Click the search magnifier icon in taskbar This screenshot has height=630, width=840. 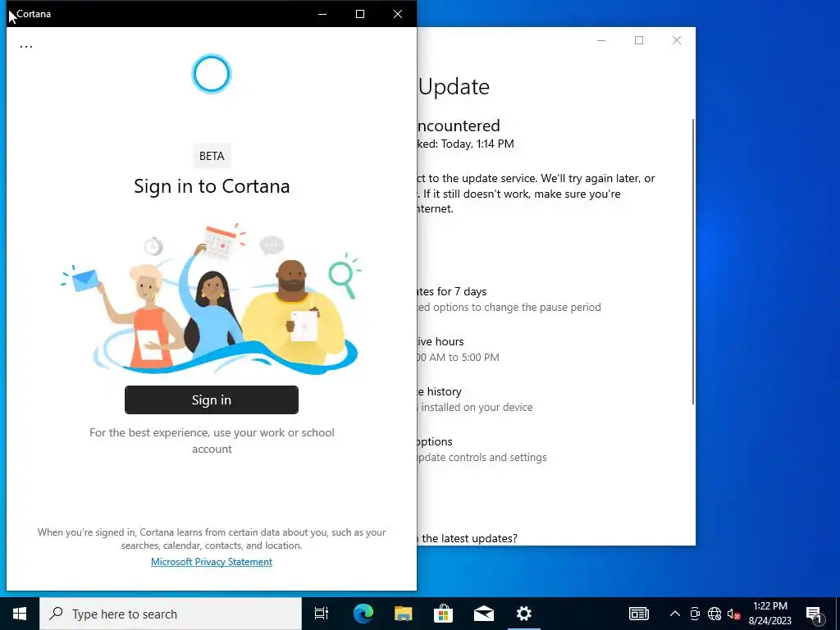[x=56, y=614]
